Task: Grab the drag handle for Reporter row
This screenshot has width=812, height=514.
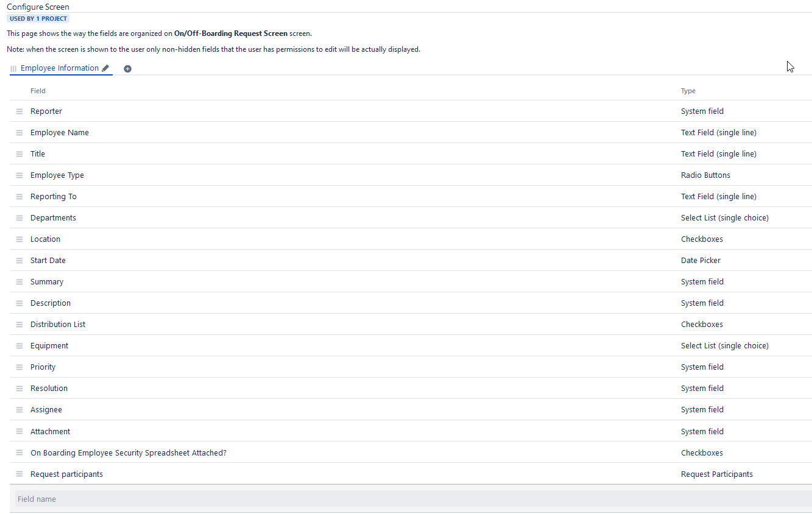Action: click(19, 111)
